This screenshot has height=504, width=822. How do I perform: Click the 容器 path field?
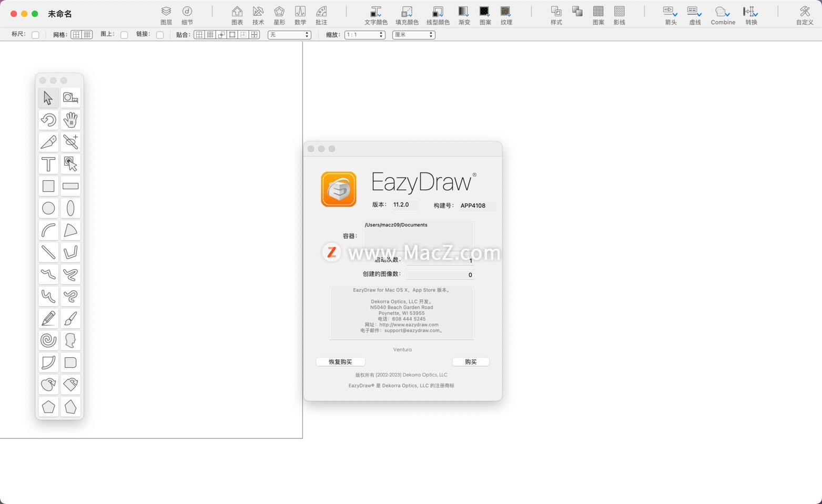pos(418,236)
